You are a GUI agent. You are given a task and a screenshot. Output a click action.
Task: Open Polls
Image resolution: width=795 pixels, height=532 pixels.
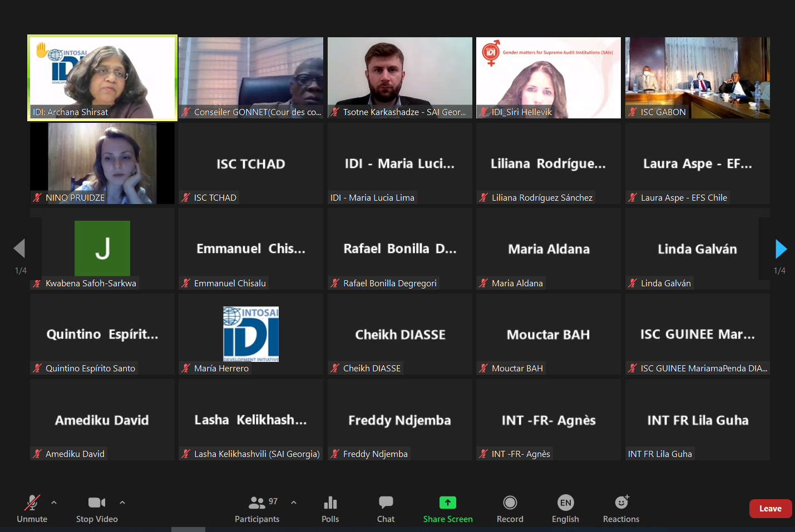[330, 509]
